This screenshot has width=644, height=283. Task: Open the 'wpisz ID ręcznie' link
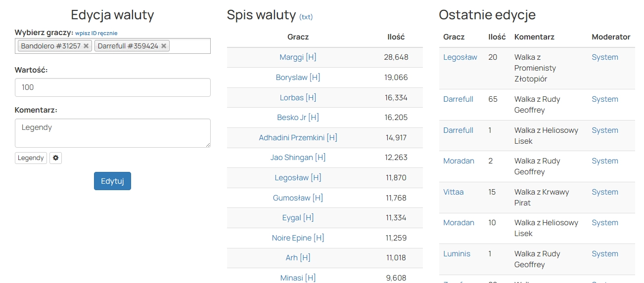coord(96,33)
